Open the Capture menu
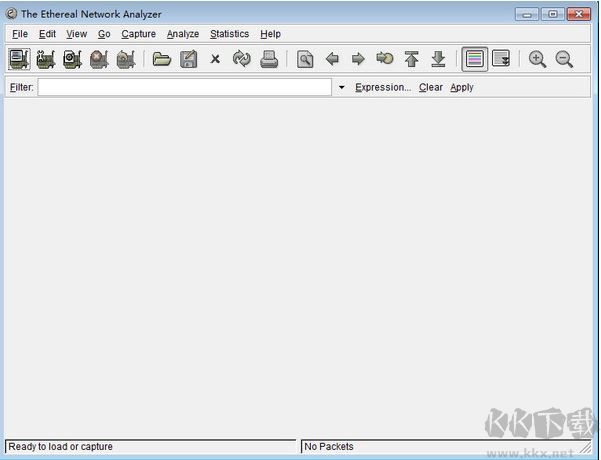Image resolution: width=601 pixels, height=460 pixels. (138, 34)
